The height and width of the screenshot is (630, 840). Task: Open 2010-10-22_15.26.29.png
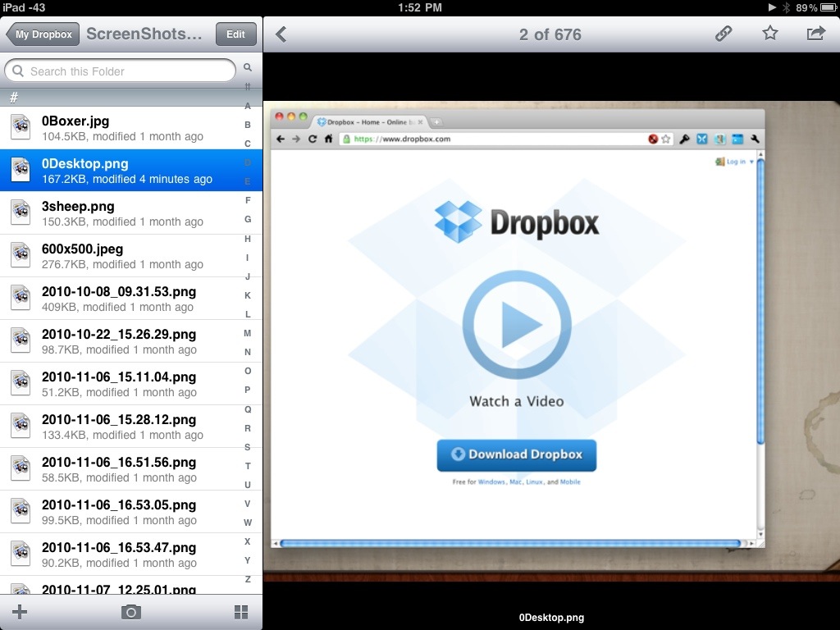(x=131, y=341)
